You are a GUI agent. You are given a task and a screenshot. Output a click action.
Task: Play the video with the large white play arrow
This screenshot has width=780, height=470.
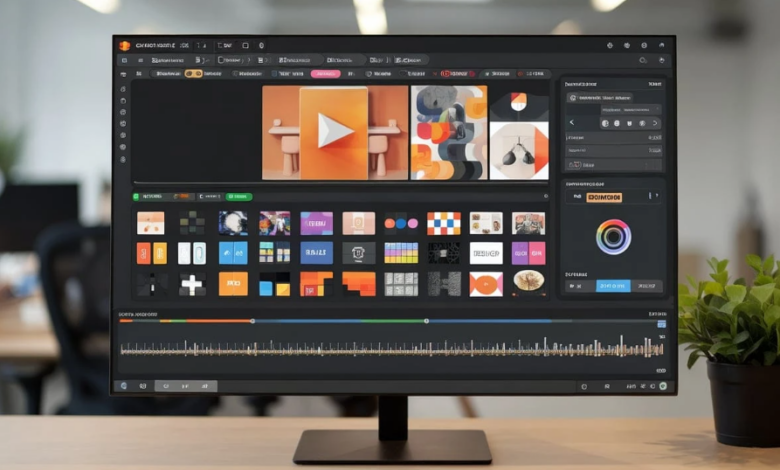335,131
